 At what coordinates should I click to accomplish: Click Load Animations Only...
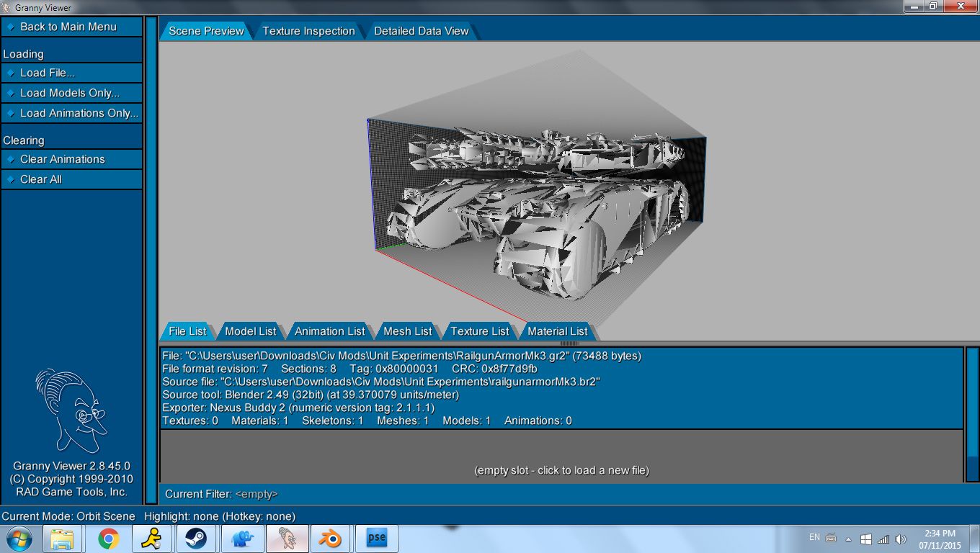coord(71,113)
